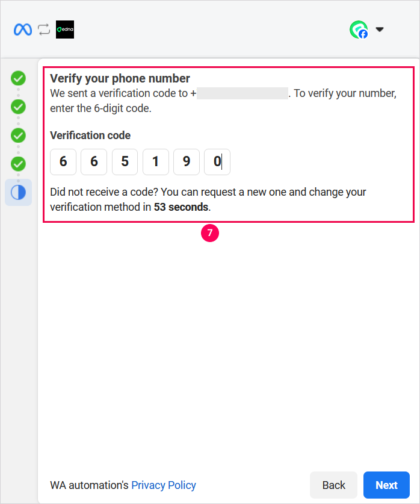Open the Privacy Policy link
Screen dimensions: 420x504
click(x=164, y=485)
